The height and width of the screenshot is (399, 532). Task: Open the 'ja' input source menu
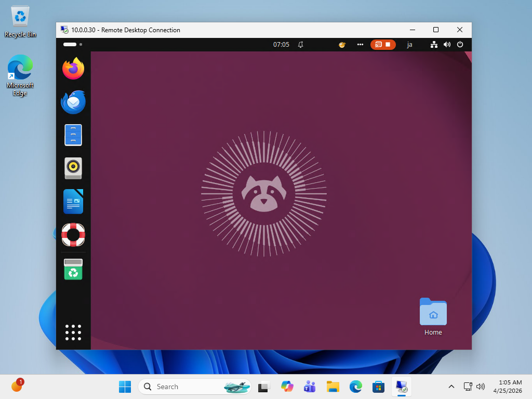click(409, 45)
